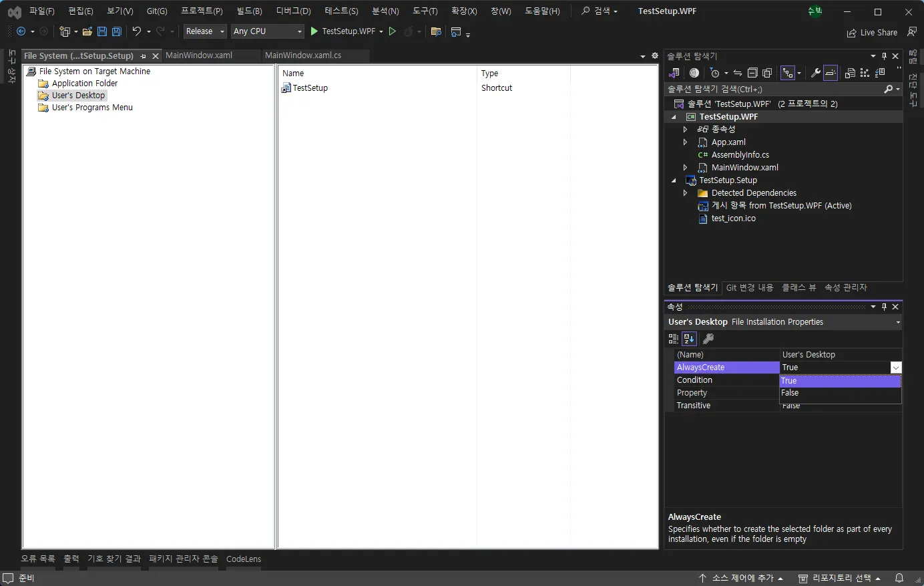Open the 빌드(B) menu
Viewport: 924px width, 586px height.
click(250, 11)
